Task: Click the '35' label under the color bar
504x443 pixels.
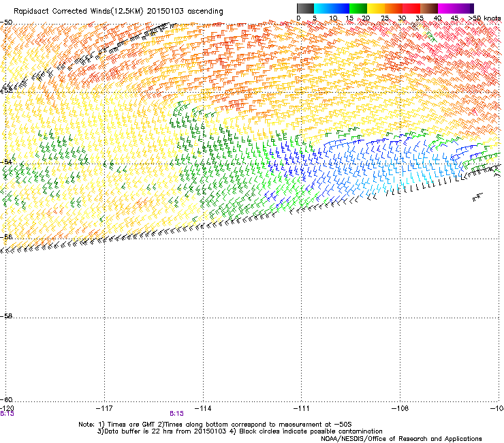Action: 420,18
